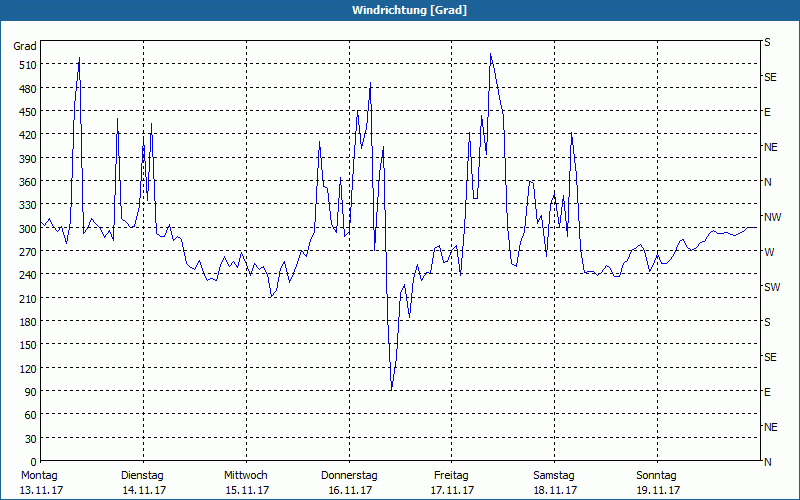
Task: Click the 0 left axis label
Action: tap(34, 462)
